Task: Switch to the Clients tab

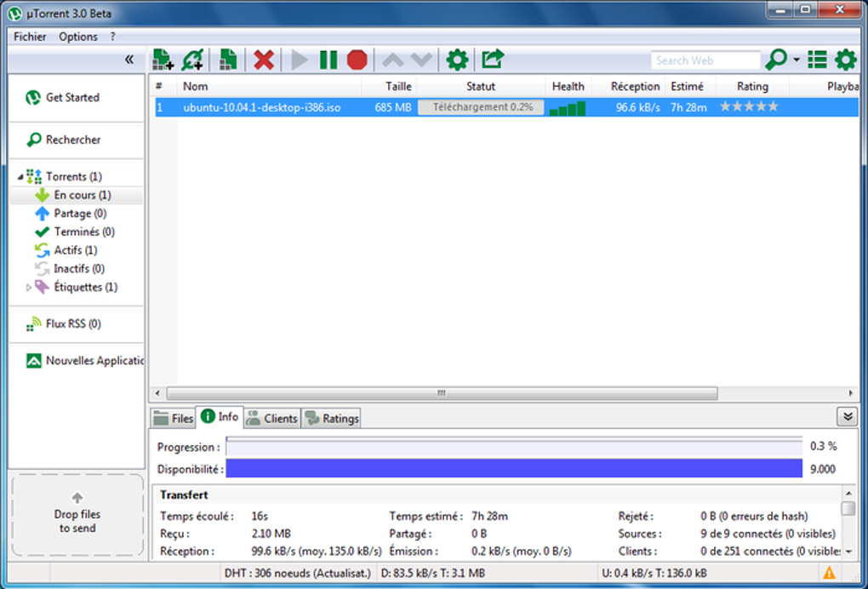Action: [x=271, y=419]
